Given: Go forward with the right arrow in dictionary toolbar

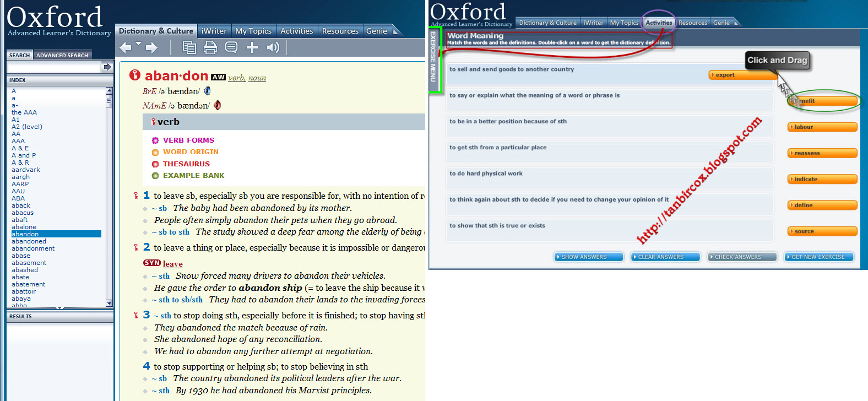Looking at the screenshot, I should 151,48.
